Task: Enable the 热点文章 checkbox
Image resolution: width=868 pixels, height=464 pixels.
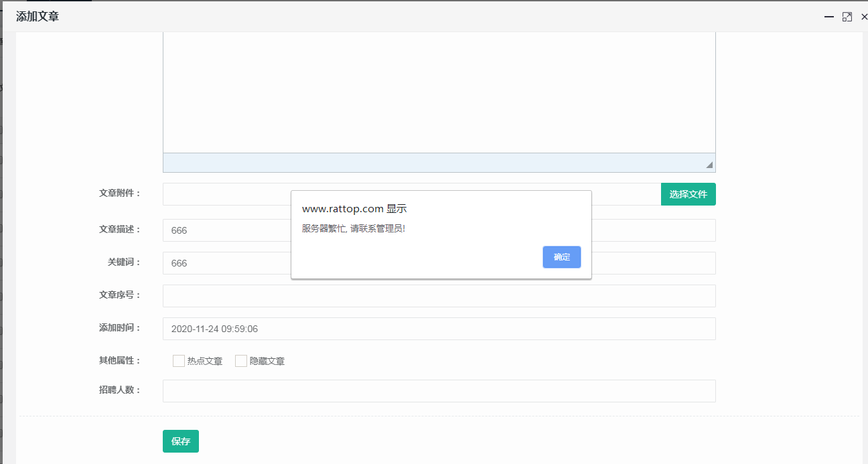Action: click(179, 361)
